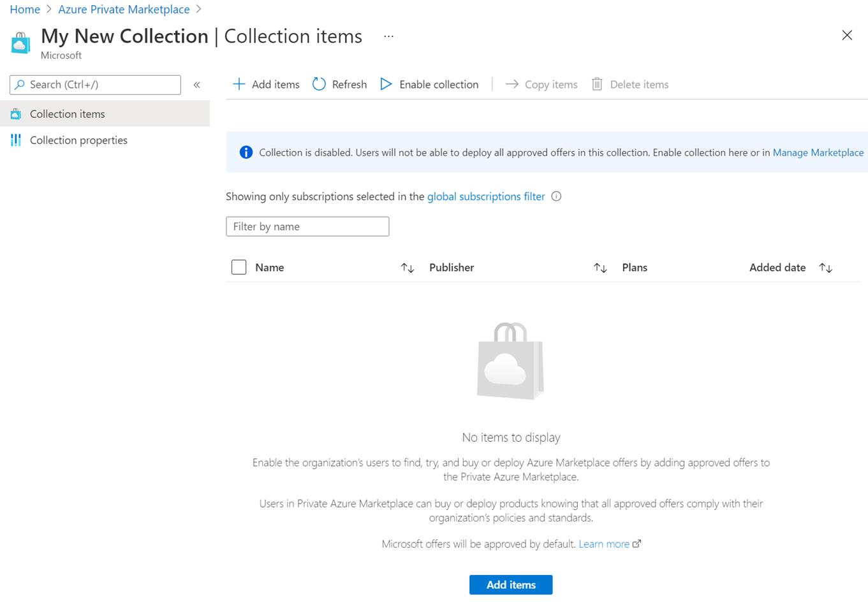Refresh the collection items list
Image resolution: width=868 pixels, height=605 pixels.
click(x=339, y=84)
